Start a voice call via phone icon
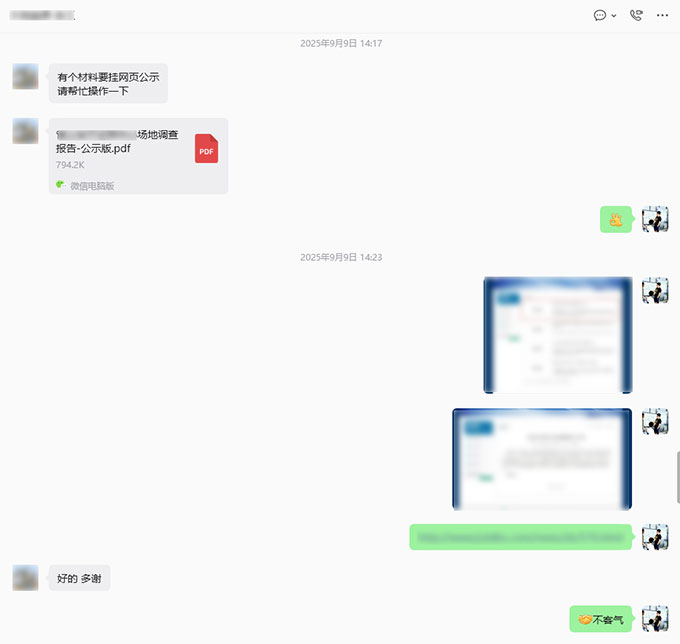 [636, 16]
